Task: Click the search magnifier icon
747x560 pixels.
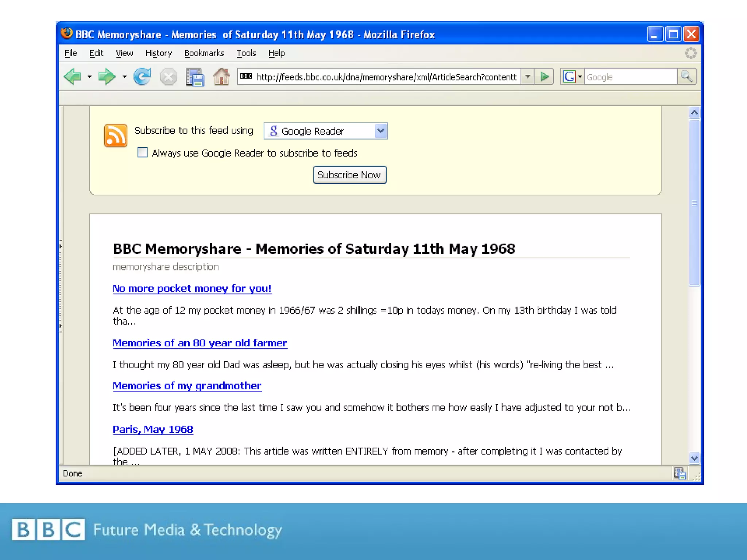Action: (686, 77)
